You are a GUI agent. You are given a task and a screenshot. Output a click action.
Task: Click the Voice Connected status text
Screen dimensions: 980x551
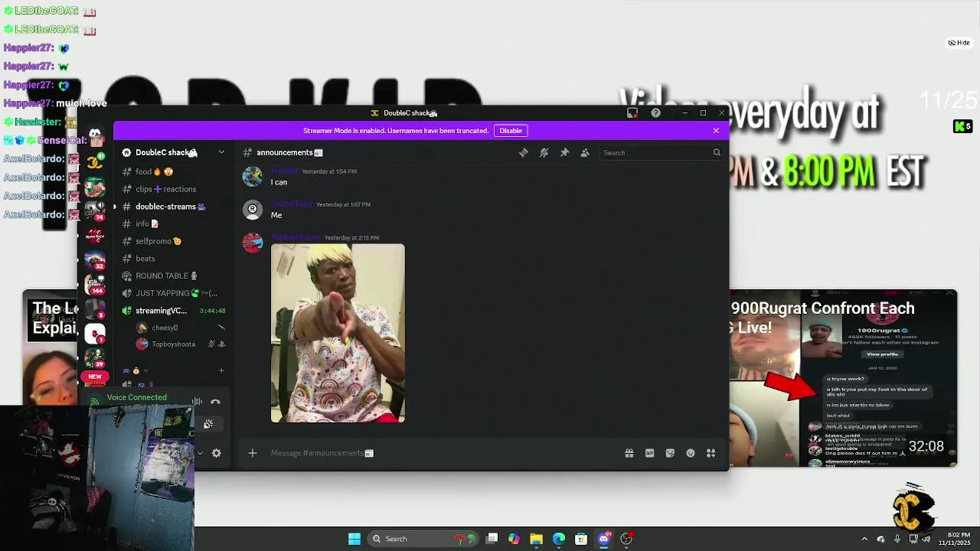click(136, 397)
